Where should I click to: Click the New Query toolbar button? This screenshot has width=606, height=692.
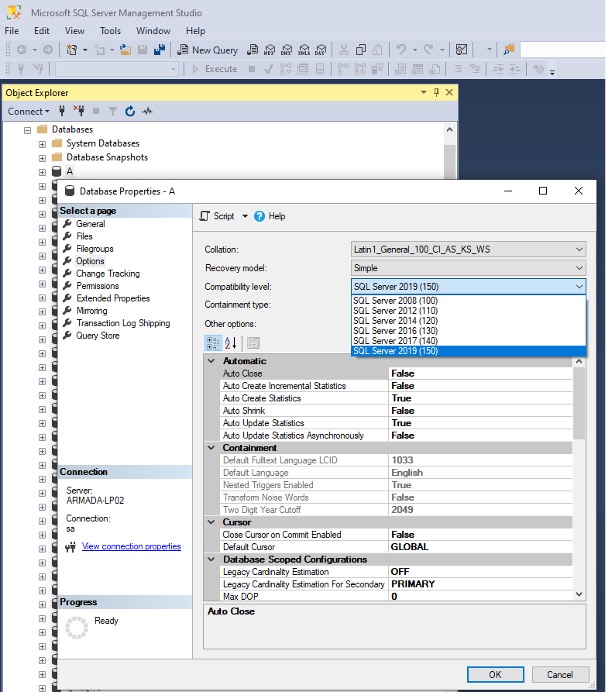coord(207,50)
